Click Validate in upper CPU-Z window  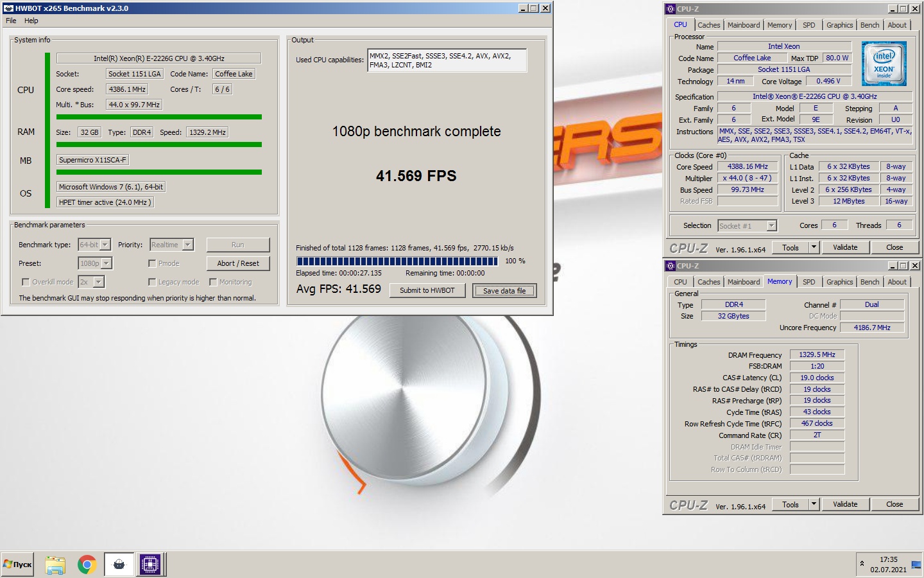845,247
